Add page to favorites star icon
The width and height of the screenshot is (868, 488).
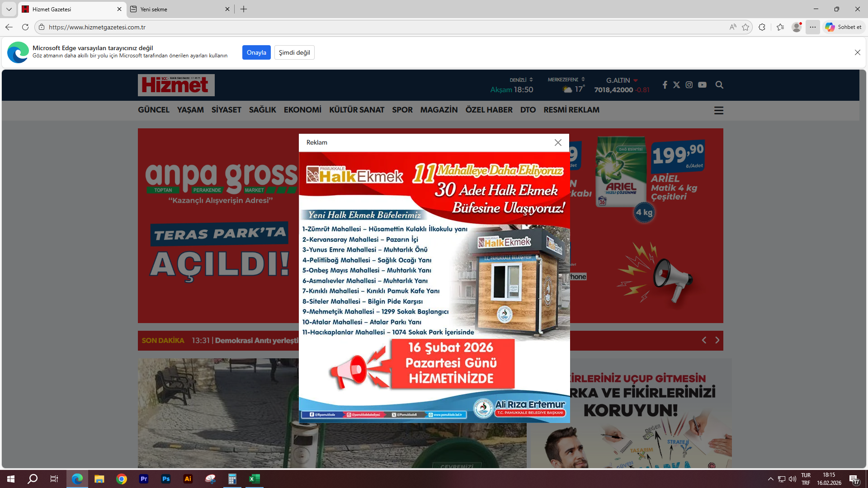pyautogui.click(x=745, y=27)
